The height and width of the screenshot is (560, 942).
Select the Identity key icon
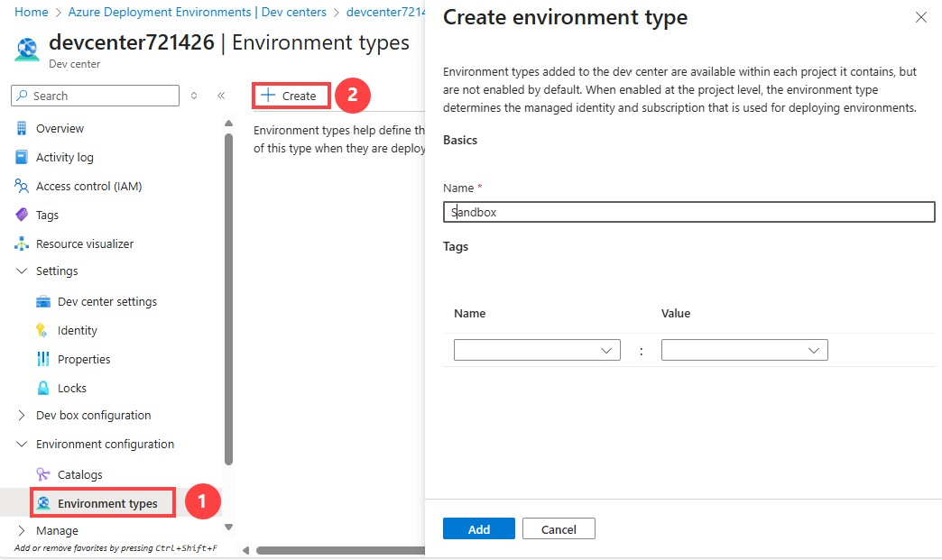pyautogui.click(x=42, y=330)
